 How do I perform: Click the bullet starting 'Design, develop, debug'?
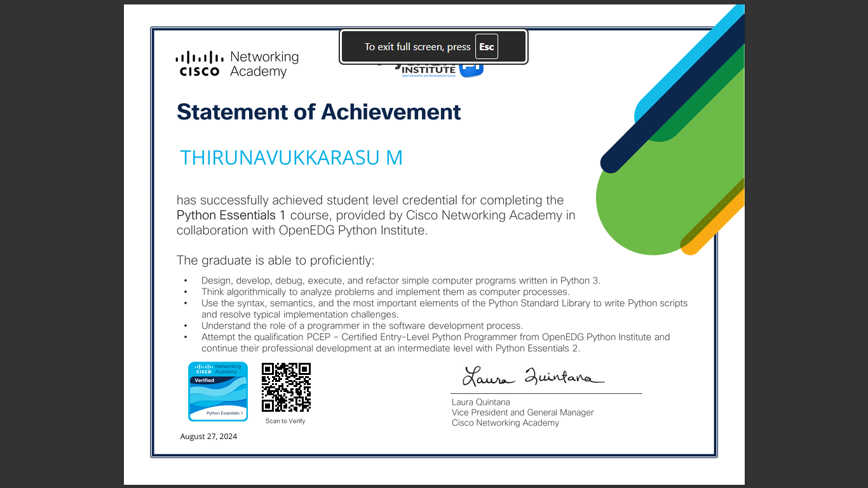click(401, 281)
